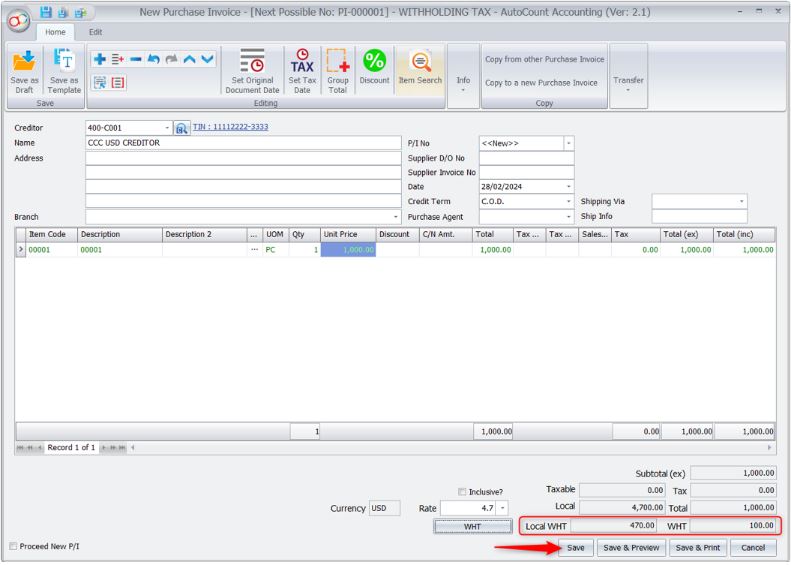
Task: Tick the Inclusive? checkbox
Action: click(x=462, y=492)
